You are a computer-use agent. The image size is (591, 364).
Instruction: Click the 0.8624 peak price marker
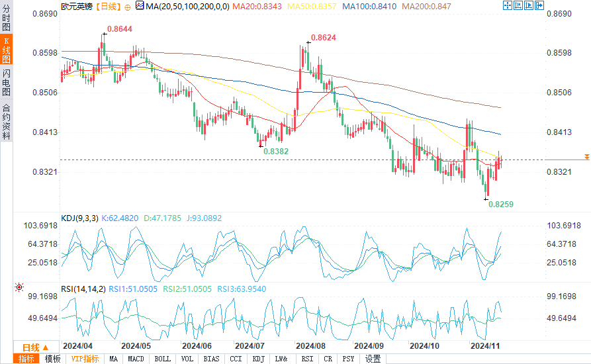pyautogui.click(x=324, y=38)
